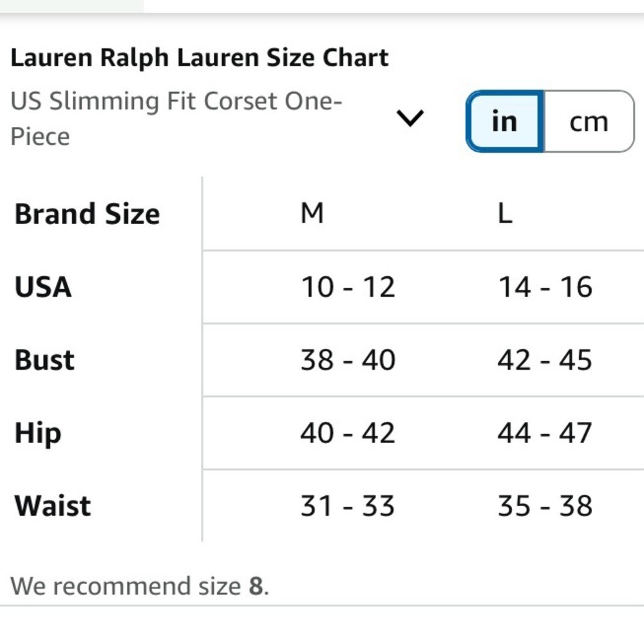The height and width of the screenshot is (644, 644).
Task: Click the Hip 44 - 47 cell
Action: click(545, 433)
